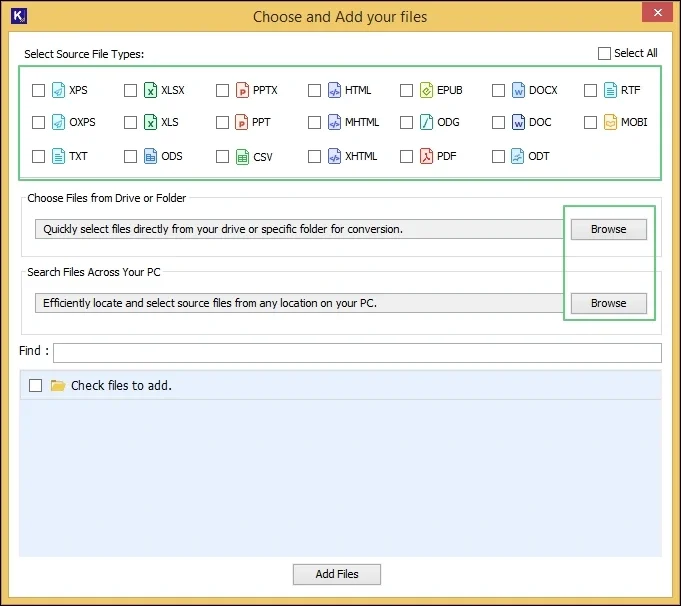681x606 pixels.
Task: Click the XHTML file icon
Action: pos(334,156)
